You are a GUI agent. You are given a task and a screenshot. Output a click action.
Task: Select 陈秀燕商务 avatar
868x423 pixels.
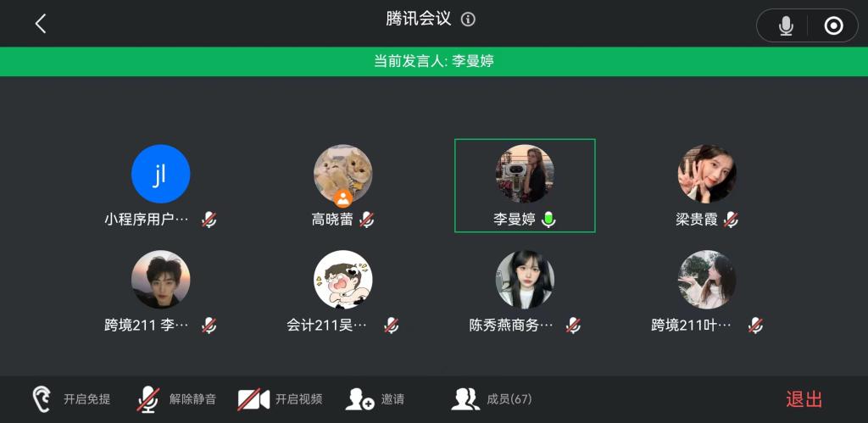pos(525,279)
